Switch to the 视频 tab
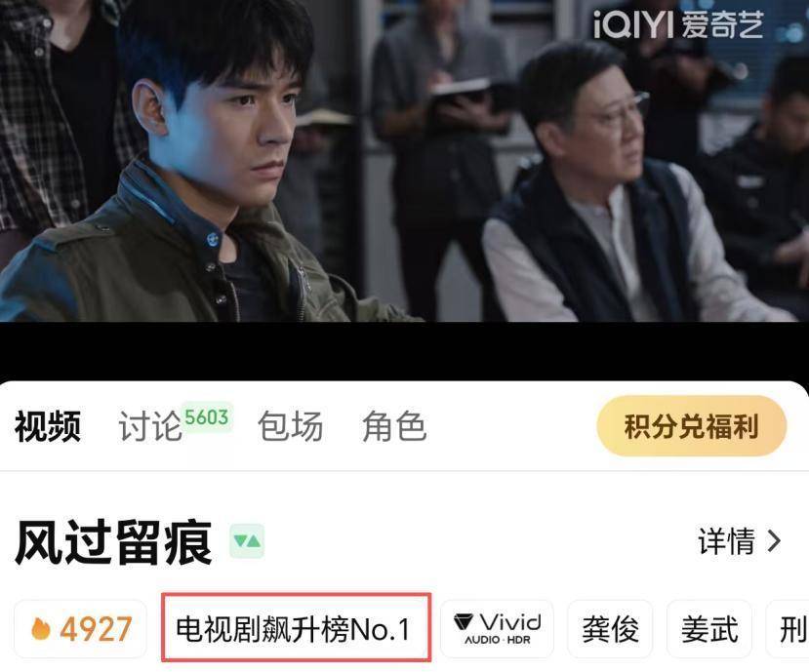Viewport: 809px width, 672px height. (x=48, y=426)
